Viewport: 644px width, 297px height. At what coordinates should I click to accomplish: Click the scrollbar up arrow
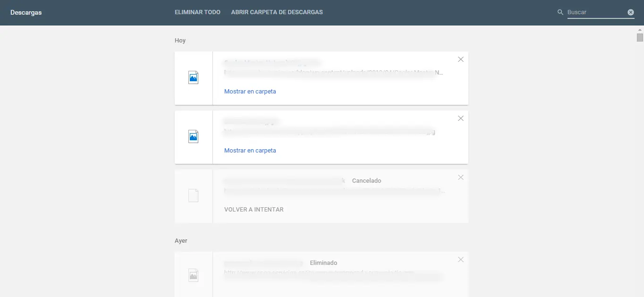640,29
